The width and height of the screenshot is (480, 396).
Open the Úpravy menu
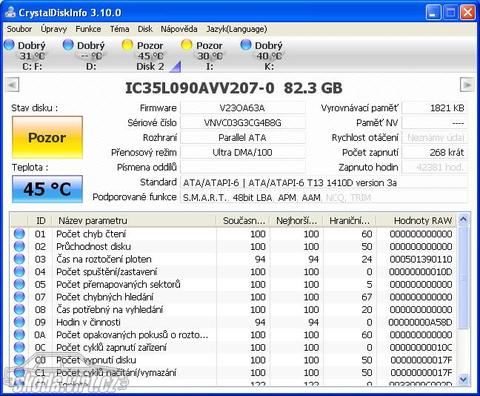click(54, 29)
